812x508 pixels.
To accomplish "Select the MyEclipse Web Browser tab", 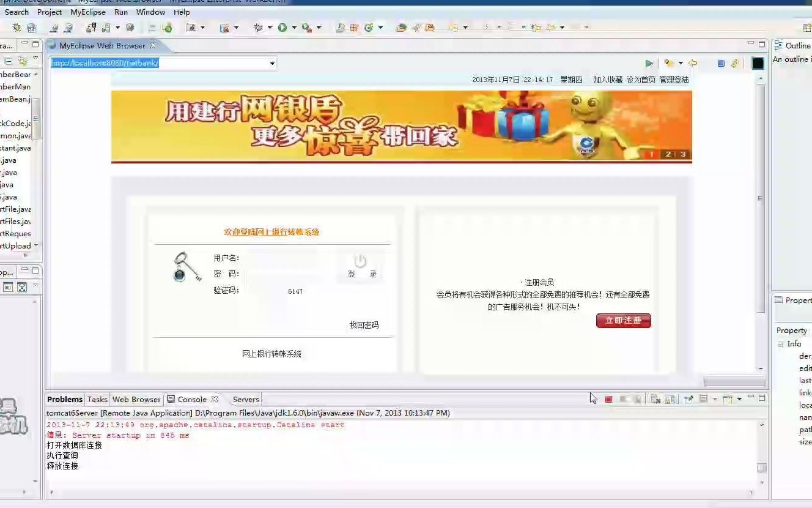I will coord(102,45).
